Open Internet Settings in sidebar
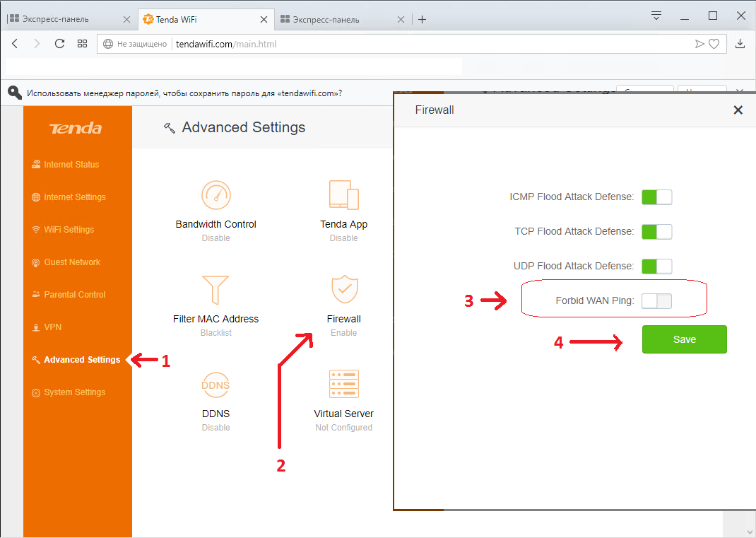The image size is (756, 538). click(69, 197)
